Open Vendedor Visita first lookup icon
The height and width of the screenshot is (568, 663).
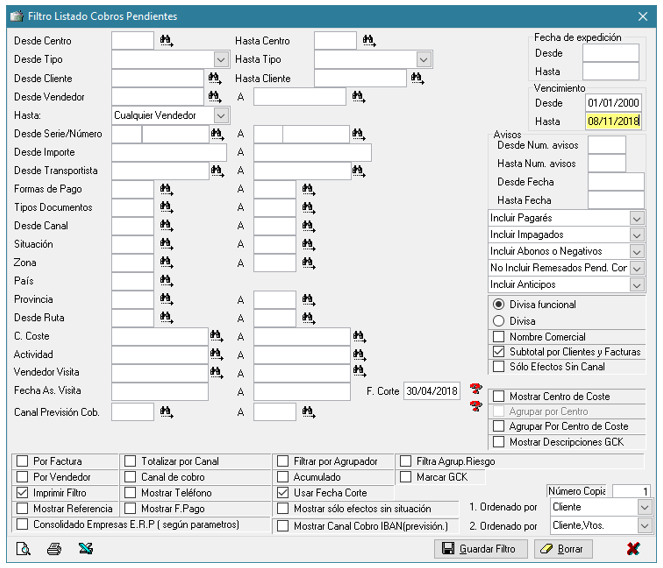[x=217, y=372]
